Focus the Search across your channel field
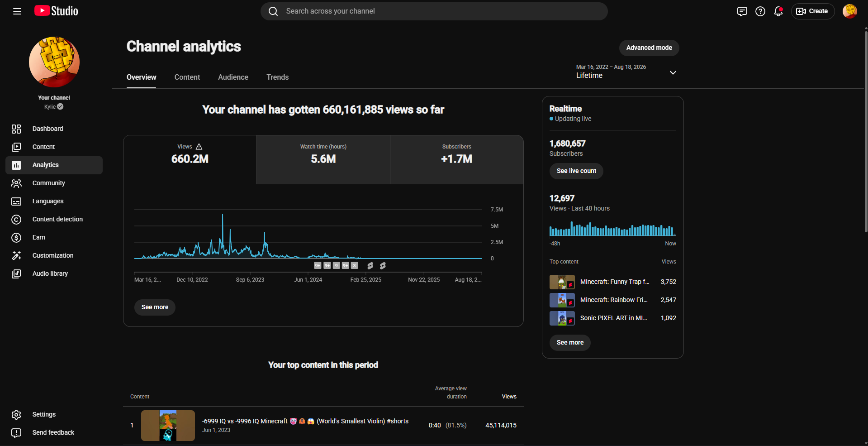Viewport: 868px width, 446px height. click(x=434, y=11)
